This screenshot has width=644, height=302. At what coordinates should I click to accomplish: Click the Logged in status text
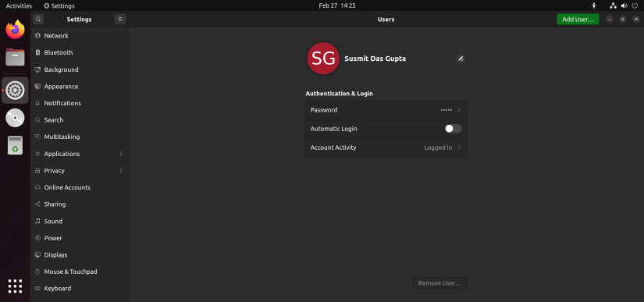[x=438, y=147]
